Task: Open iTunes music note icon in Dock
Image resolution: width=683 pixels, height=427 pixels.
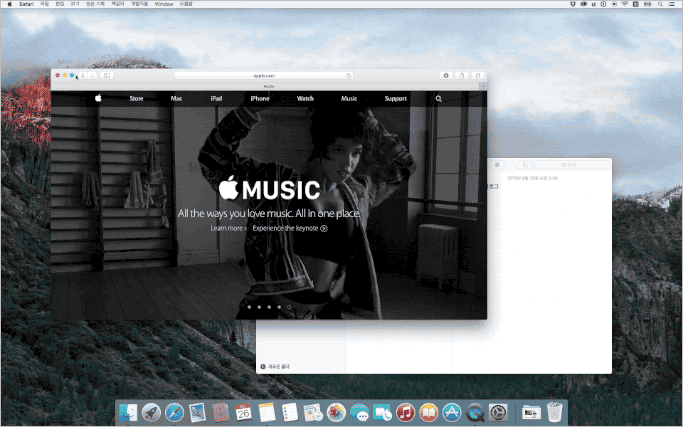Action: point(406,412)
